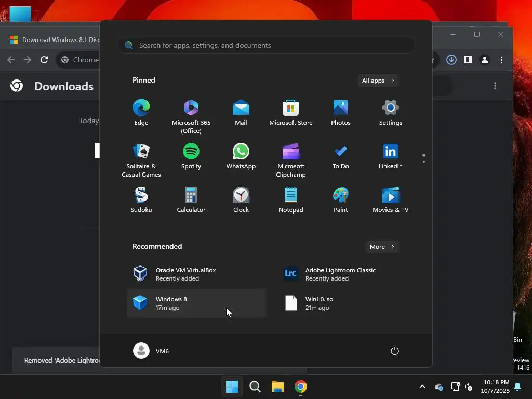Switch to Chrome from the taskbar

[301, 387]
